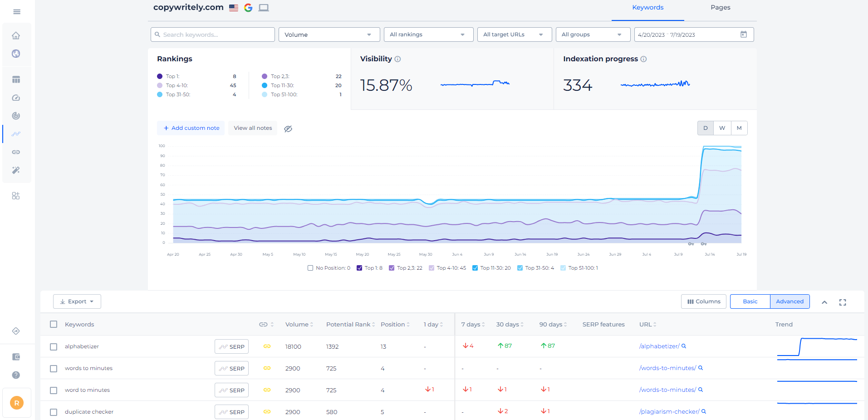Toggle Top 51-100 series checkbox
This screenshot has width=868, height=420.
coord(563,268)
